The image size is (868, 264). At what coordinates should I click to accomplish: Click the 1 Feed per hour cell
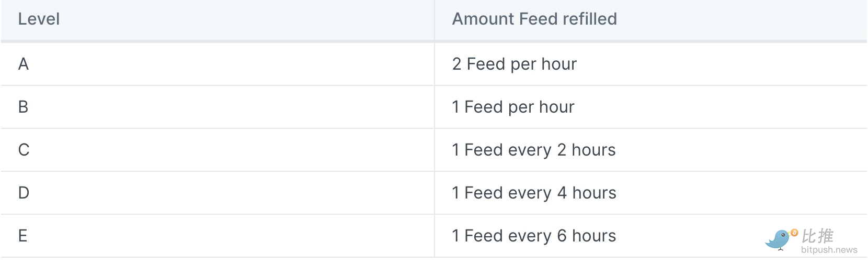click(x=651, y=107)
